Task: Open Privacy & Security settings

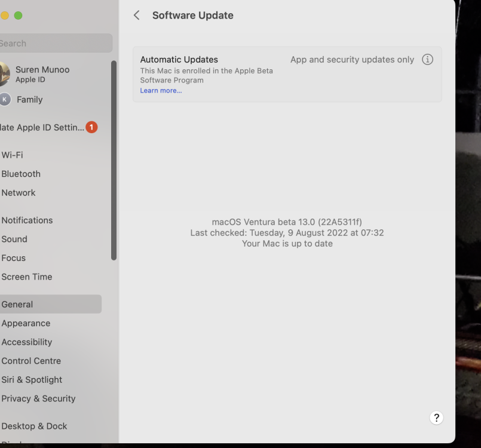Action: [x=51, y=398]
